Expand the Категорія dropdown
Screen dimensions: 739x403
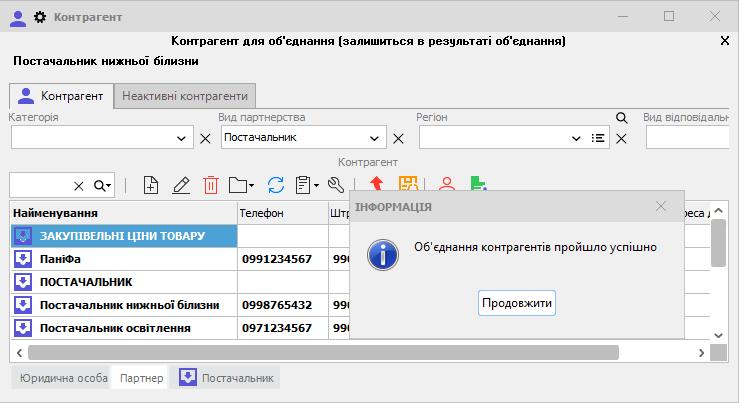pyautogui.click(x=182, y=138)
